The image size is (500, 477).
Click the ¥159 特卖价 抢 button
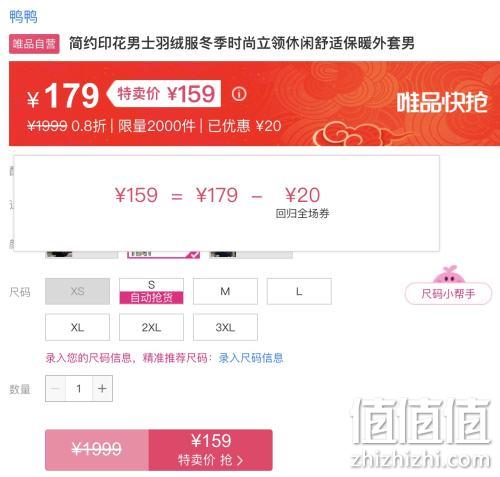coord(211,450)
